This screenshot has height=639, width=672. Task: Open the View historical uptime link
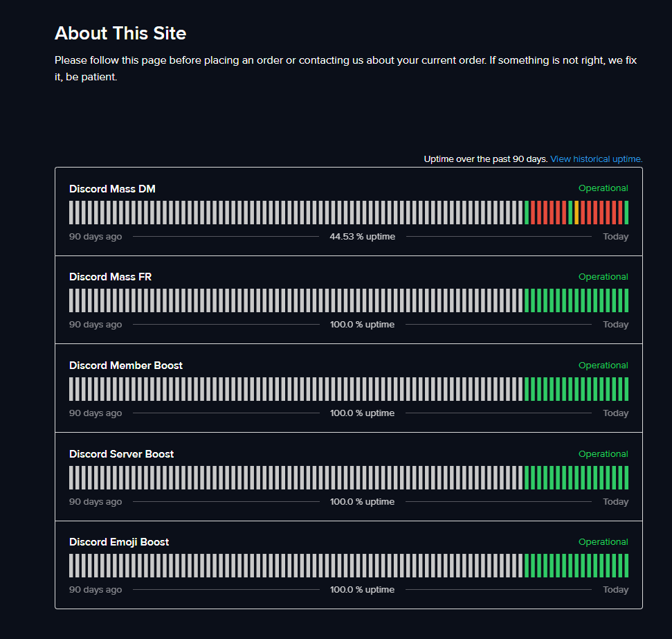(x=596, y=159)
